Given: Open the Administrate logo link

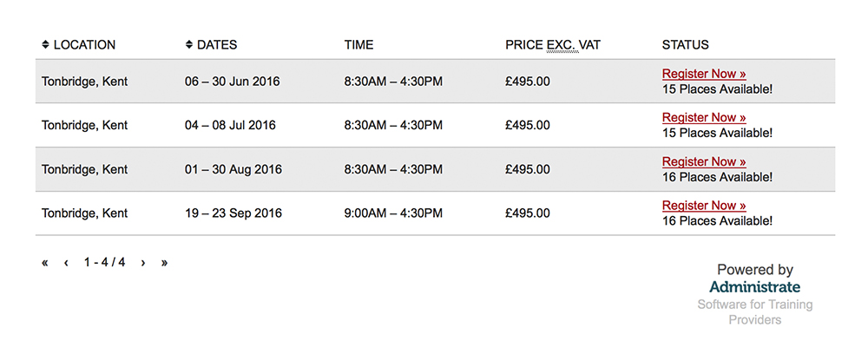Looking at the screenshot, I should (754, 287).
